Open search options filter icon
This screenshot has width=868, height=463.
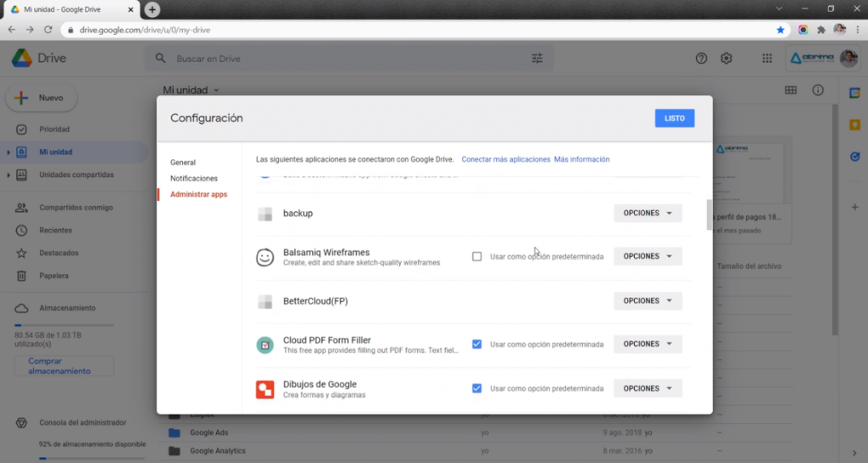click(537, 59)
